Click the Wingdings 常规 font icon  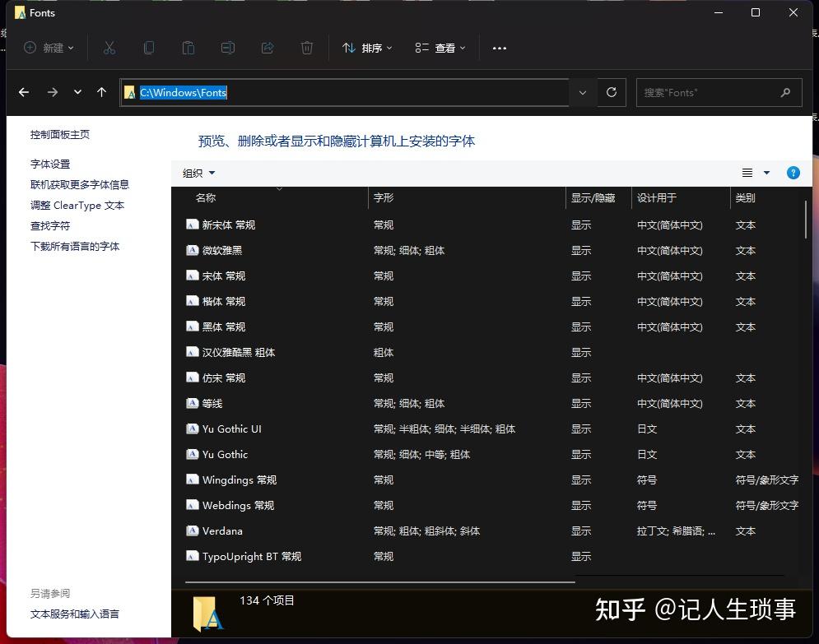193,479
